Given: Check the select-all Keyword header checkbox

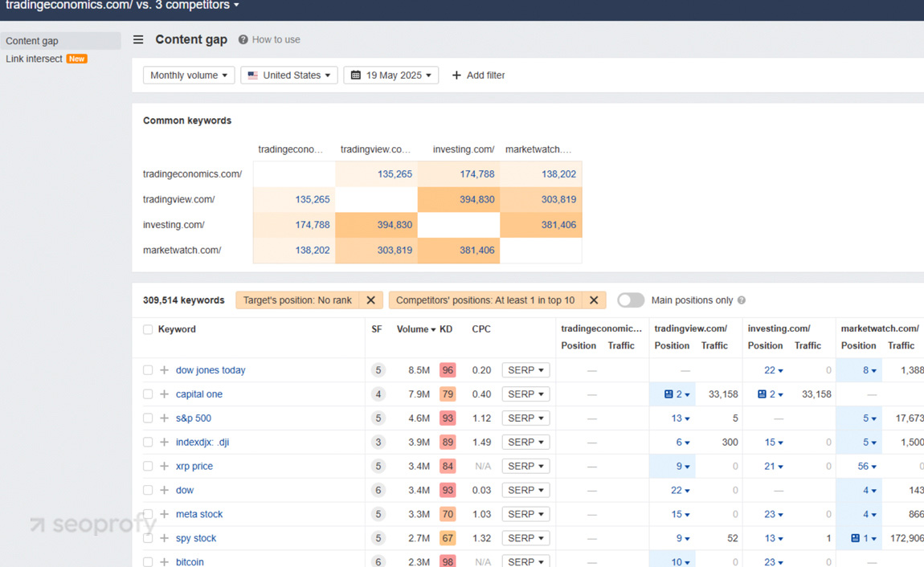Looking at the screenshot, I should click(148, 330).
